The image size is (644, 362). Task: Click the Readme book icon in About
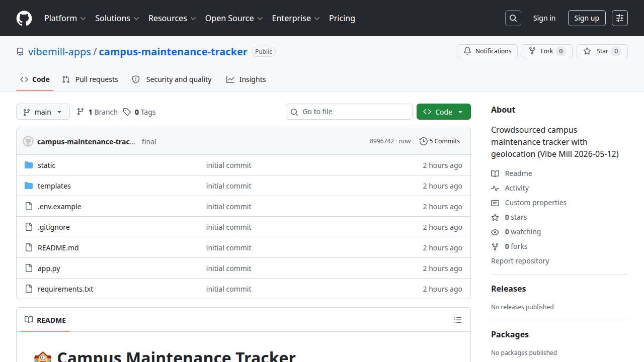(x=495, y=173)
